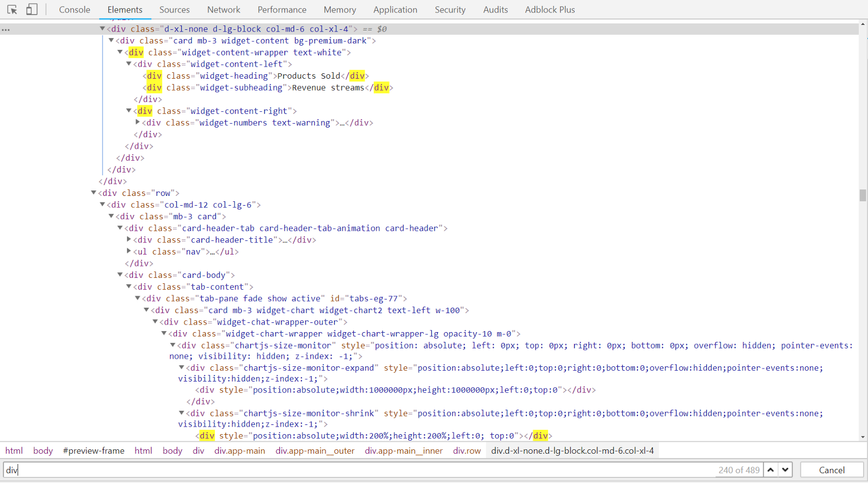Go to next search result arrow
This screenshot has width=868, height=483.
[x=785, y=470]
